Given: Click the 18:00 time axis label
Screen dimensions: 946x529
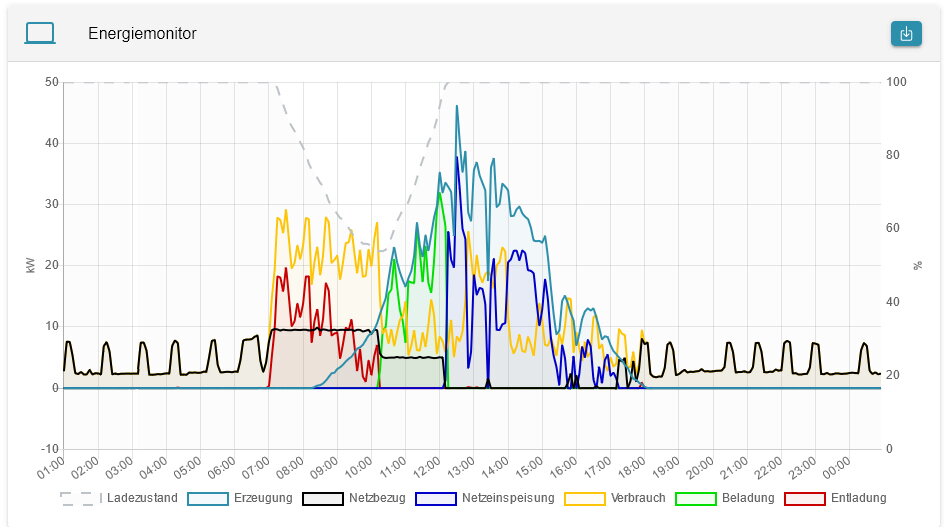Looking at the screenshot, I should 631,467.
